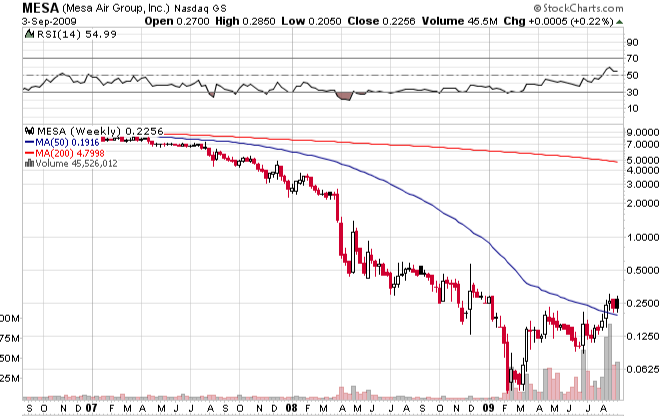
Task: Click the price axis label 0.1250
Action: pos(643,336)
